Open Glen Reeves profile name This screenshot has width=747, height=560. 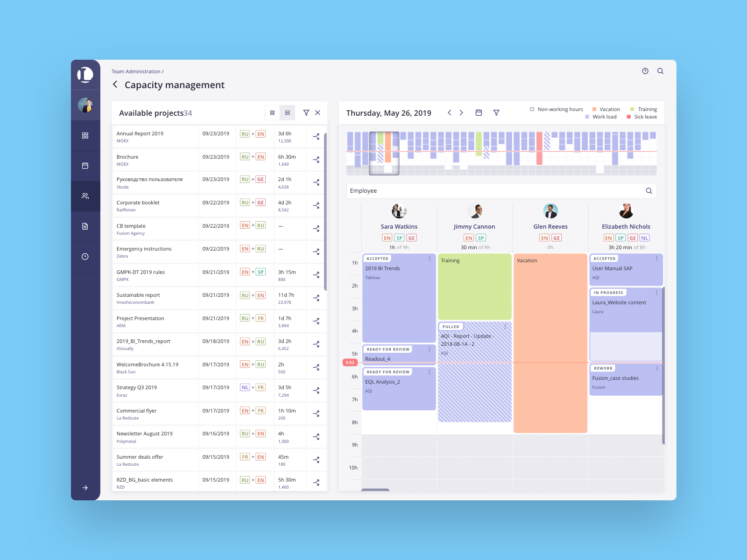tap(550, 227)
